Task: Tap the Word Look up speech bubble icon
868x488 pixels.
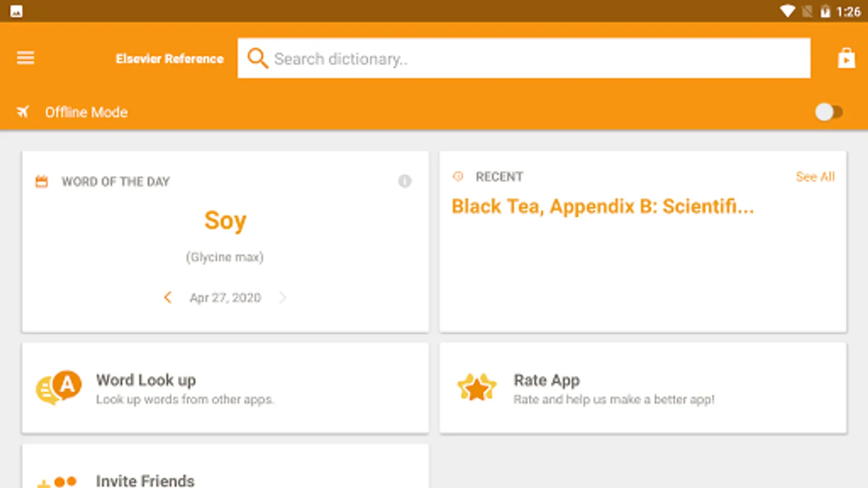Action: coord(59,388)
